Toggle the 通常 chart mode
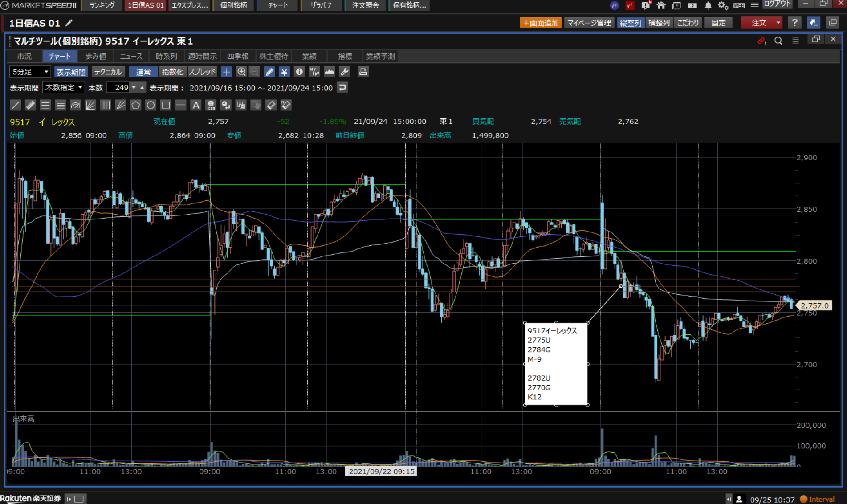Image resolution: width=847 pixels, height=504 pixels. tap(143, 72)
